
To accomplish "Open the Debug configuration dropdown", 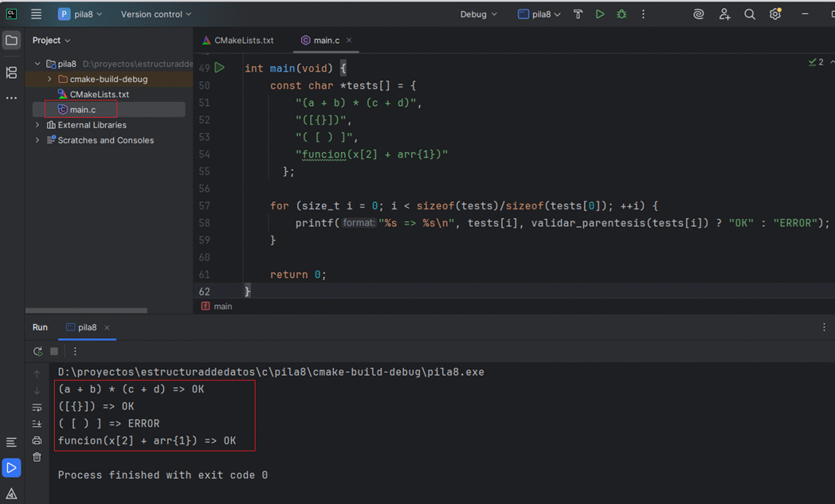I will tap(478, 14).
